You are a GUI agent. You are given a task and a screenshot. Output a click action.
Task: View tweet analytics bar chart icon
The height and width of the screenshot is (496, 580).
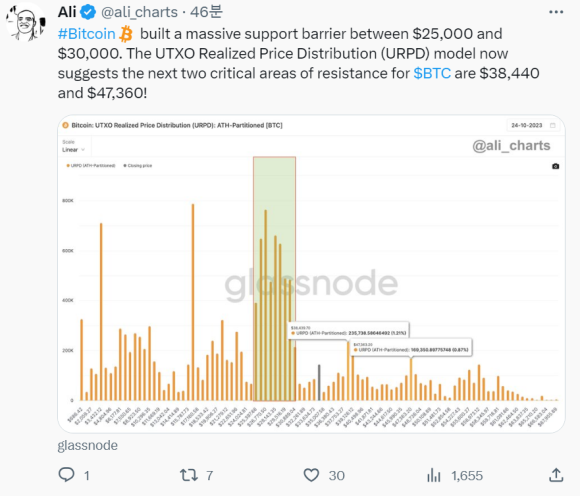[x=434, y=475]
